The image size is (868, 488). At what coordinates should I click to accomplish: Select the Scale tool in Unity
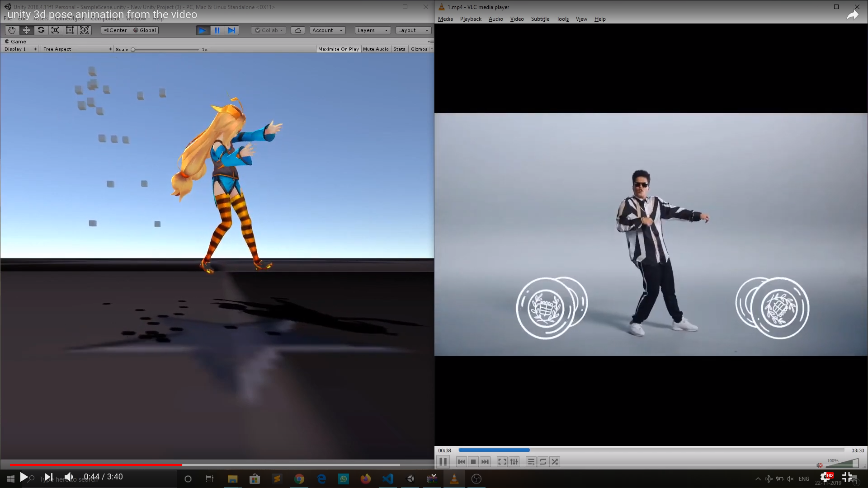[x=55, y=30]
